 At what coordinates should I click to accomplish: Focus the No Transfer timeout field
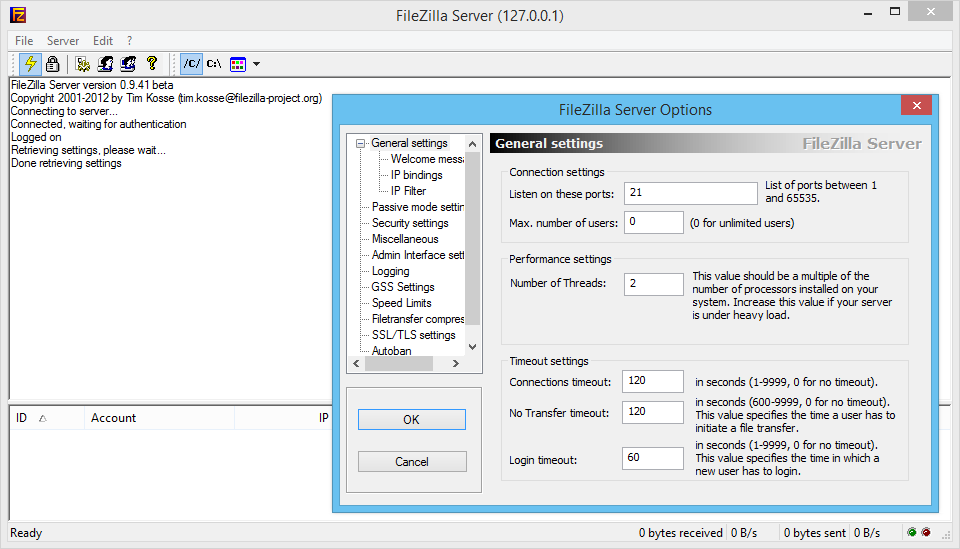pyautogui.click(x=653, y=412)
